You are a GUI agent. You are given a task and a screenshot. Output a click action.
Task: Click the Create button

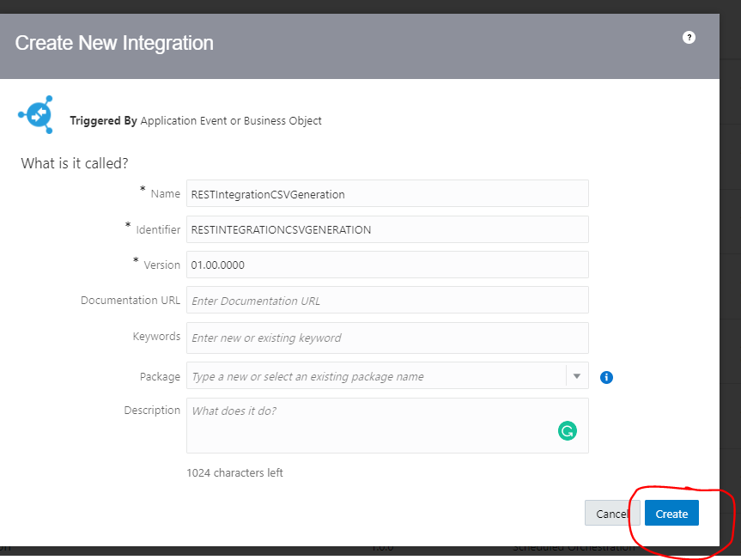pos(671,514)
